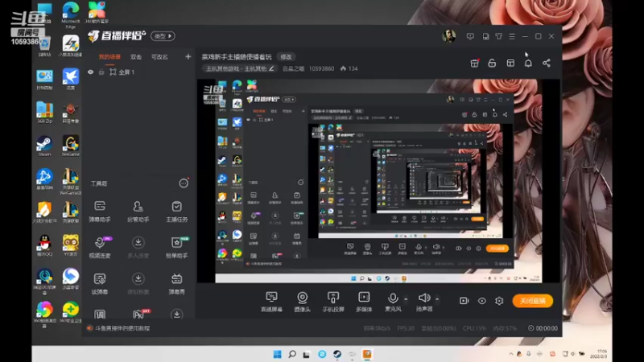Toggle the eye icon beside the settings gear
This screenshot has height=362, width=644.
[481, 301]
